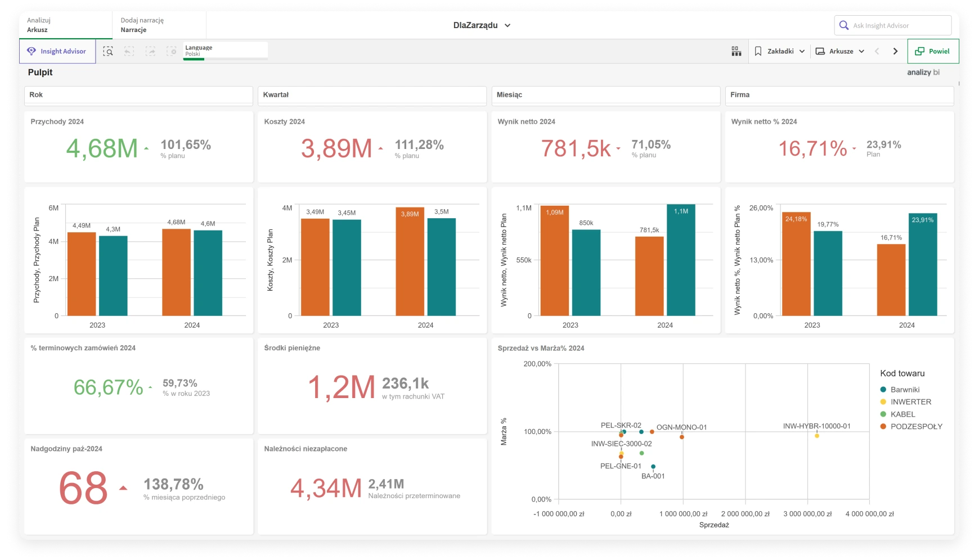Clear all selections icon in toolbar
Image resolution: width=979 pixels, height=560 pixels.
172,51
